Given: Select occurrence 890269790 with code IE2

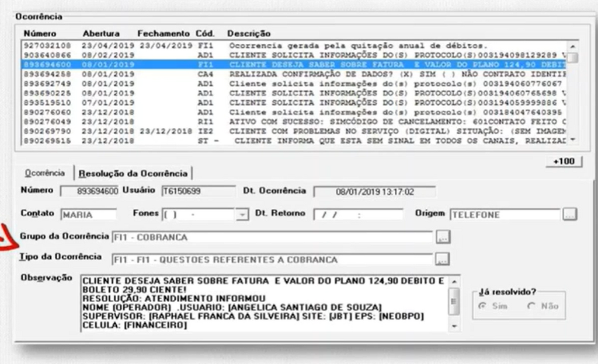Looking at the screenshot, I should [x=294, y=131].
